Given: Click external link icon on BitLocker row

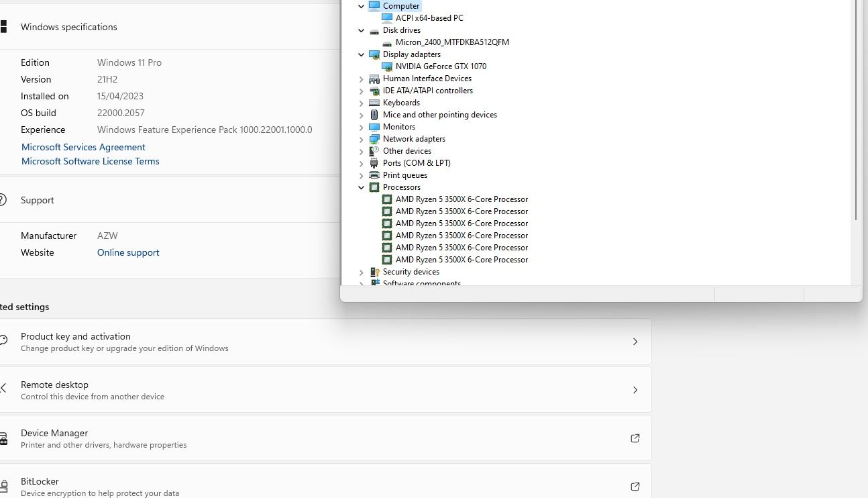Looking at the screenshot, I should (635, 487).
